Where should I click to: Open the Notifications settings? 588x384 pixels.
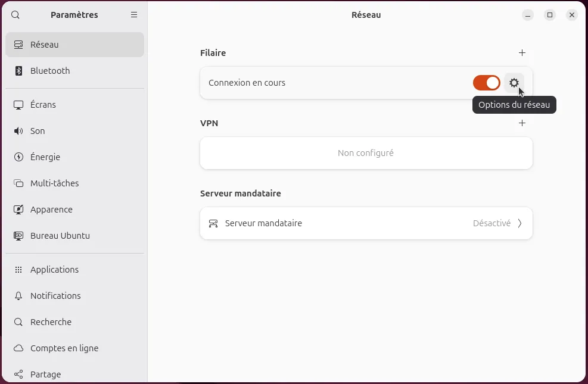click(55, 296)
